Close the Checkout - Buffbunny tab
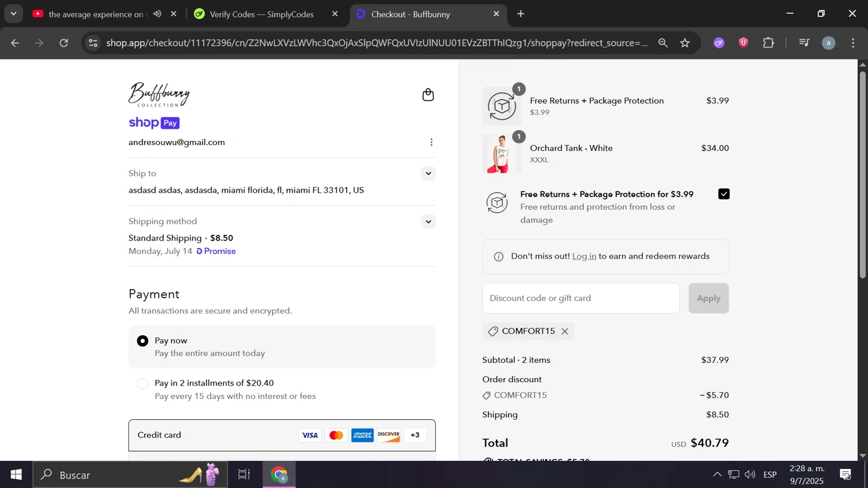This screenshot has height=488, width=868. (496, 14)
